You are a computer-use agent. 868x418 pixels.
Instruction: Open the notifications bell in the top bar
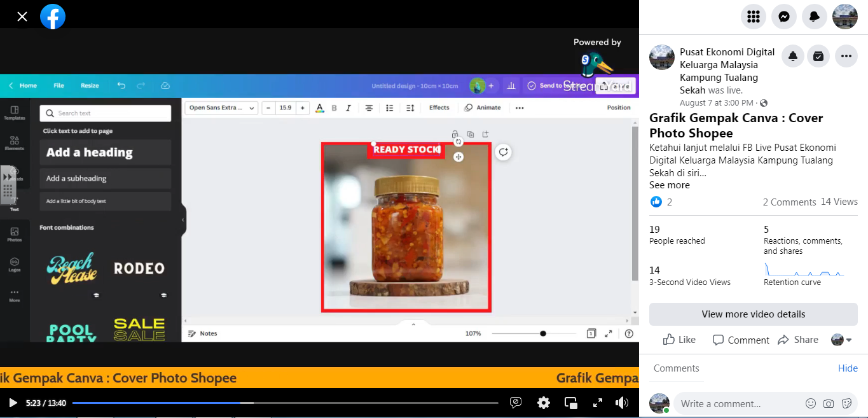815,17
